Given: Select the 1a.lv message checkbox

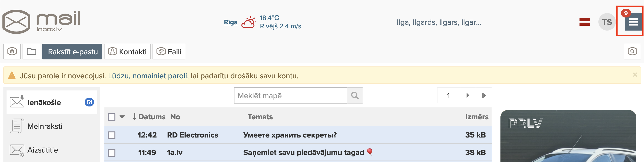Looking at the screenshot, I should [x=112, y=153].
